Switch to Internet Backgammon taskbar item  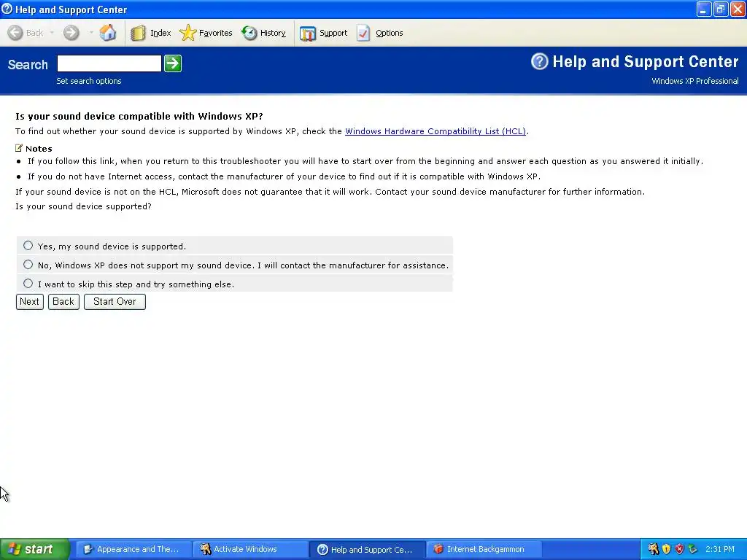pyautogui.click(x=484, y=550)
